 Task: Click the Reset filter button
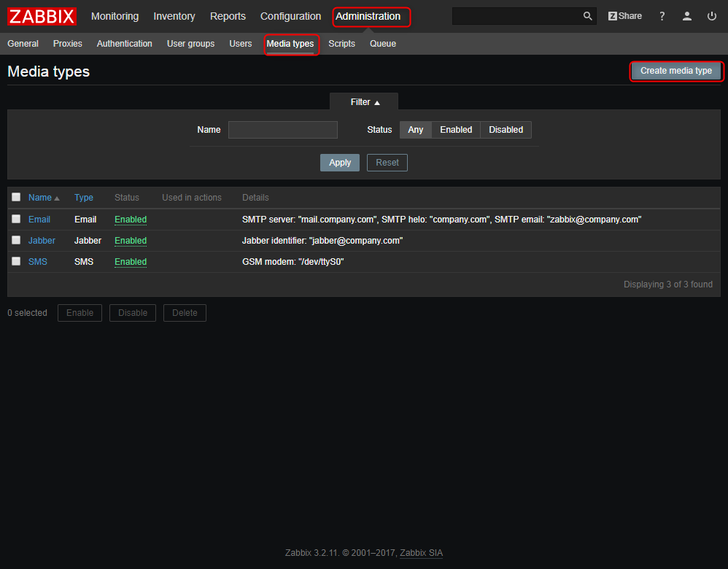tap(387, 163)
